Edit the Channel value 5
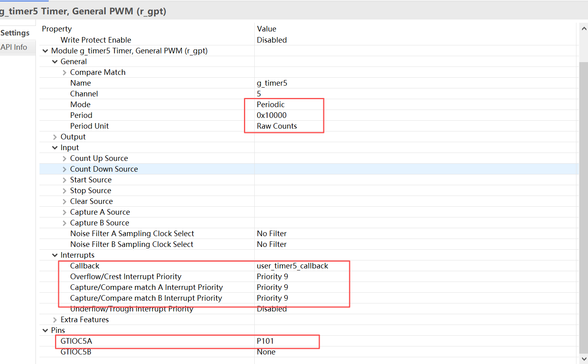This screenshot has width=588, height=364. (259, 94)
